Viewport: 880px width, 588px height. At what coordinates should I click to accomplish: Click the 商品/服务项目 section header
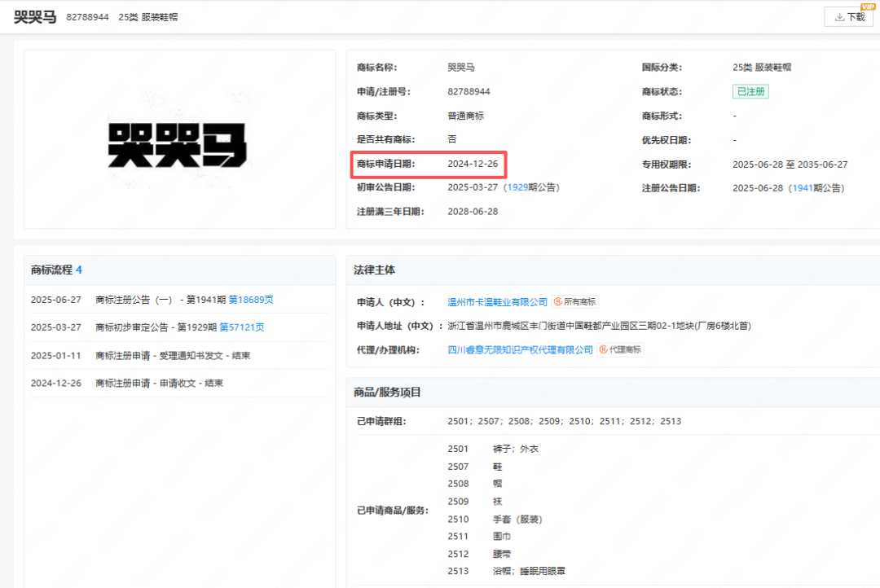pyautogui.click(x=387, y=393)
